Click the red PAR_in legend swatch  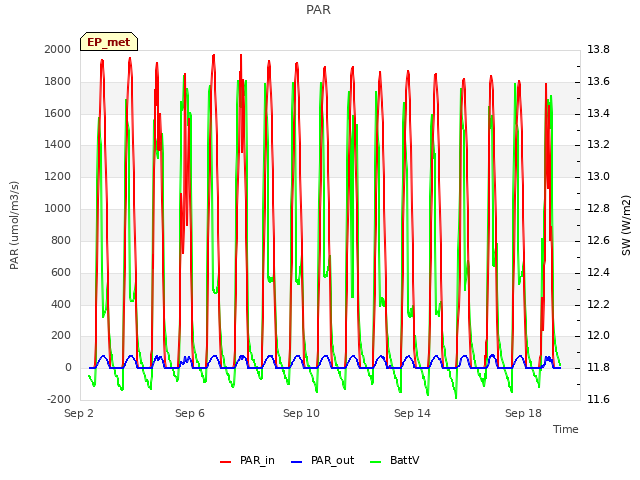225,462
